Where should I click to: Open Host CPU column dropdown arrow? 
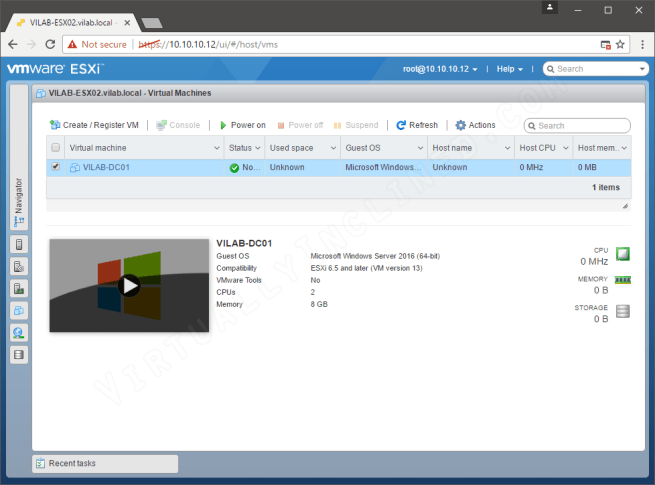tap(566, 148)
